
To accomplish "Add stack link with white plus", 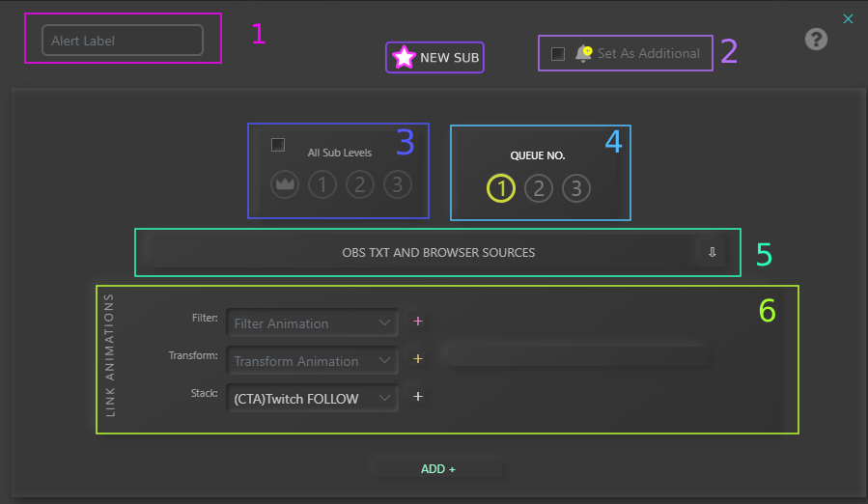I will (x=418, y=396).
